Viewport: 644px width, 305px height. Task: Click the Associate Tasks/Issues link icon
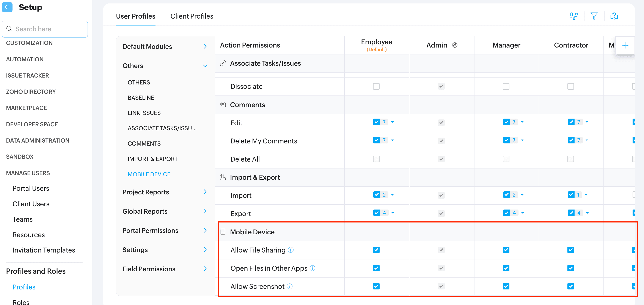pyautogui.click(x=223, y=63)
